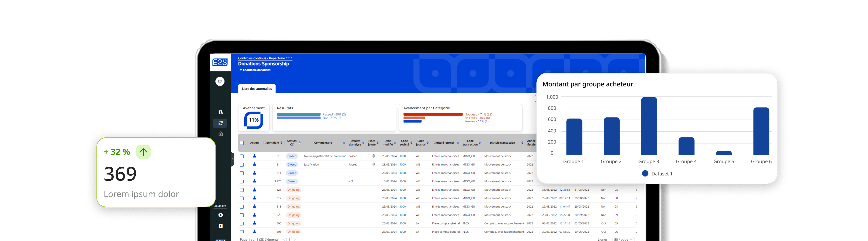868x241 pixels.
Task: Click the 'Page 1 sur 1 (38 éléments)' text
Action: pos(259,240)
